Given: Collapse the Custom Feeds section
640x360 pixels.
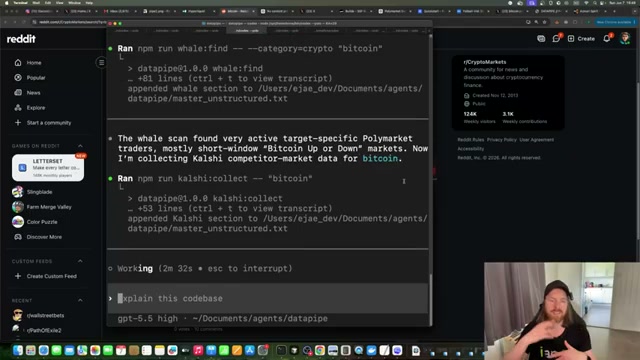Looking at the screenshot, I should pos(80,261).
